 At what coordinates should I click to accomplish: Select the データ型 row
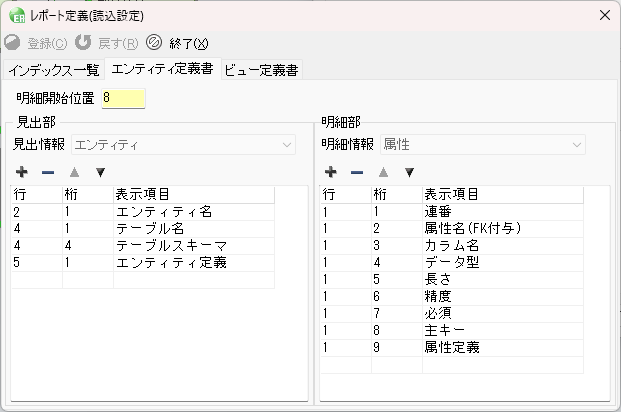click(x=452, y=263)
